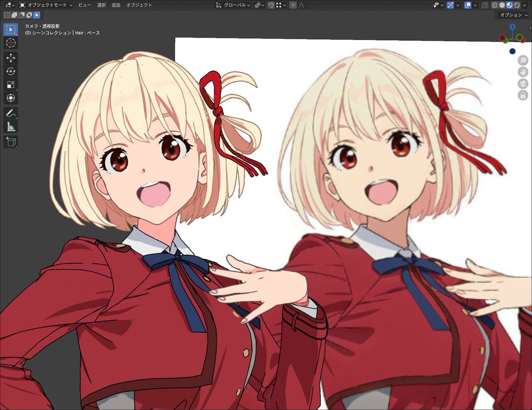Select the 3D Cursor tool
The image size is (532, 410).
11,43
